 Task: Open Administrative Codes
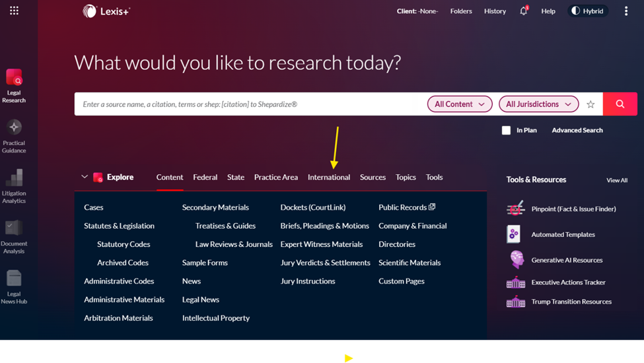point(119,281)
